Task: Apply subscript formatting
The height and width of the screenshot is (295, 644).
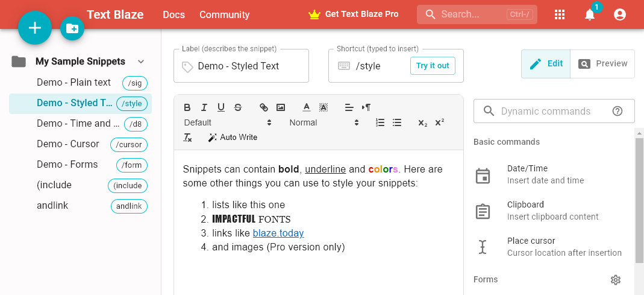Action: coord(423,122)
